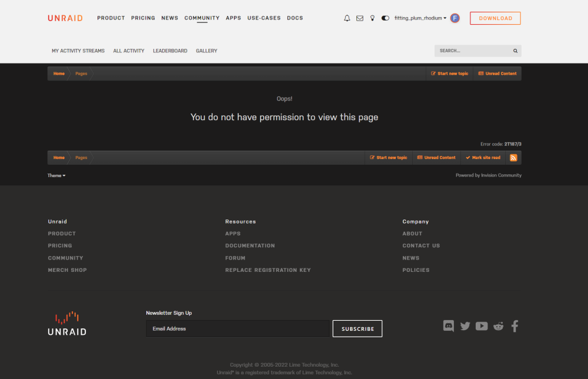Click Start new topic in top bar
Viewport: 588px width, 379px height.
[449, 74]
